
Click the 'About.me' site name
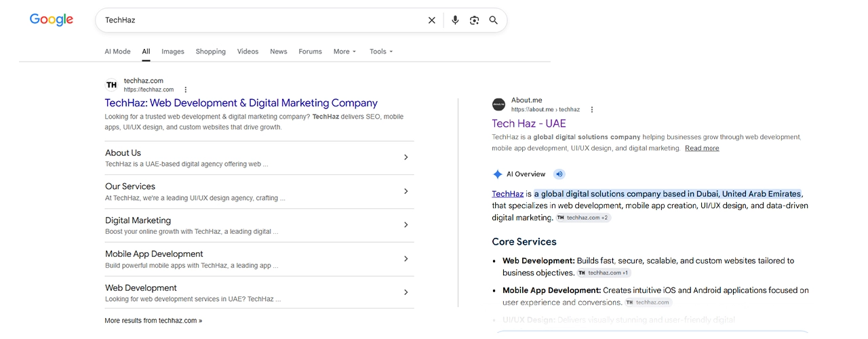pyautogui.click(x=527, y=100)
